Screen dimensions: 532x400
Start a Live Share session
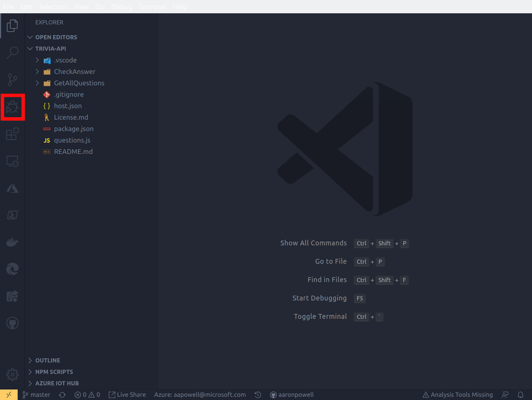[127, 395]
